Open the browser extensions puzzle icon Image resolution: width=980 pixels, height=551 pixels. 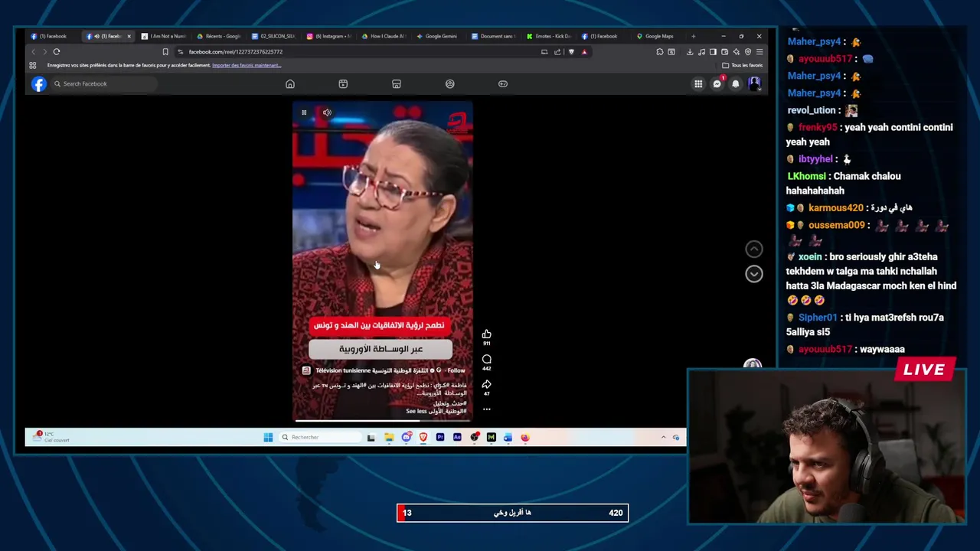tap(659, 52)
